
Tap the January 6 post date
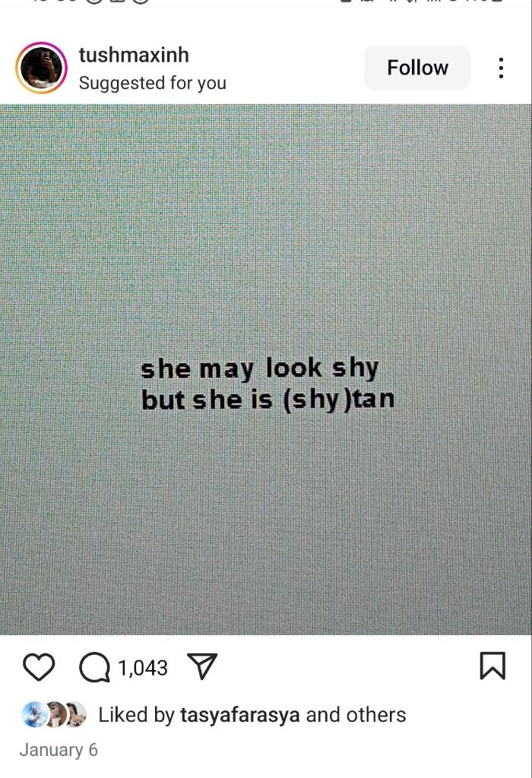(x=59, y=750)
